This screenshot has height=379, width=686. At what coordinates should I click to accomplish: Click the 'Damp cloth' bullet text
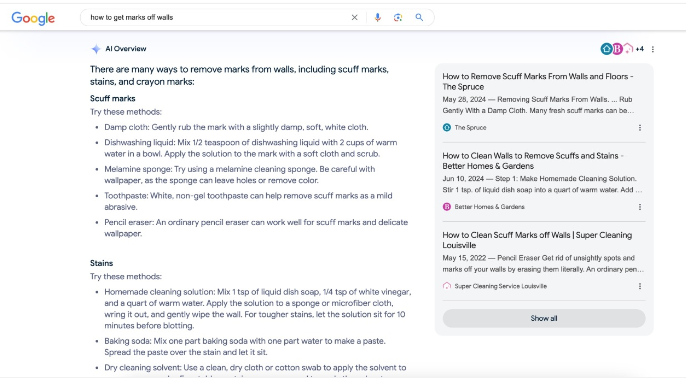(x=236, y=127)
